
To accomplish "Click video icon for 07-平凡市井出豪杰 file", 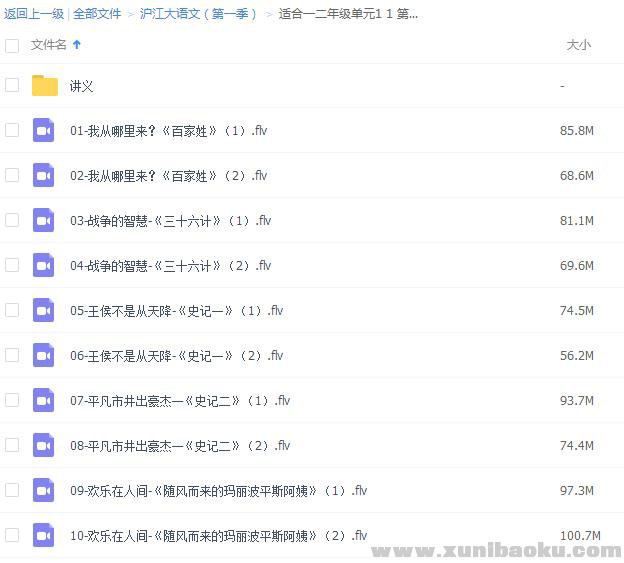I will [43, 401].
